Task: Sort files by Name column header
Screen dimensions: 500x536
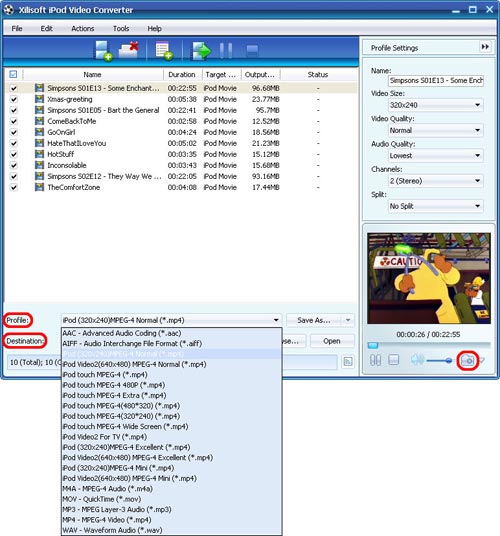Action: coord(93,74)
